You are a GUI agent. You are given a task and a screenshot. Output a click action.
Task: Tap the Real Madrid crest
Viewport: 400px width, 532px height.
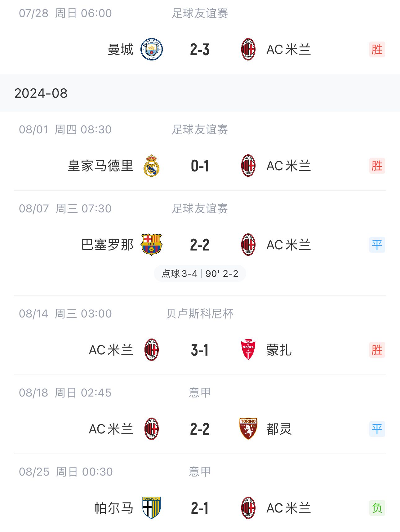(152, 166)
